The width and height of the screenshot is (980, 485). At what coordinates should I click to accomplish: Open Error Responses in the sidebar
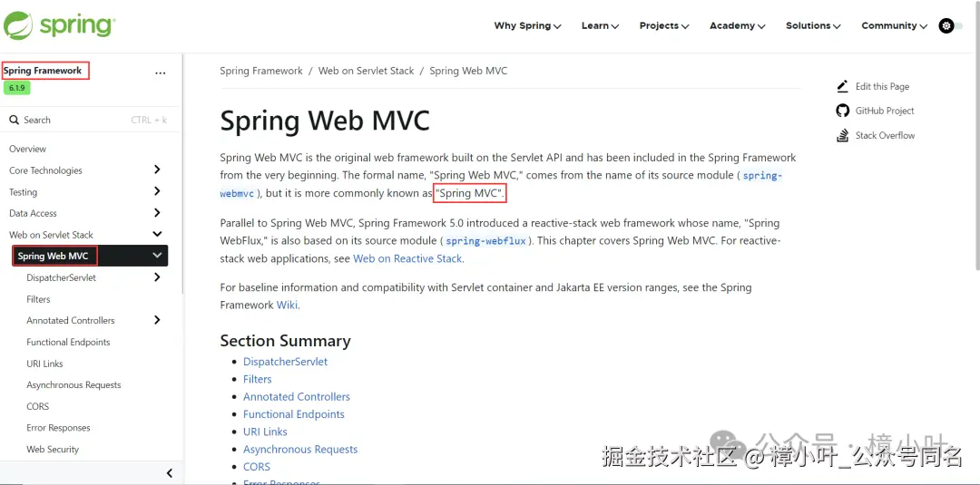coord(58,428)
